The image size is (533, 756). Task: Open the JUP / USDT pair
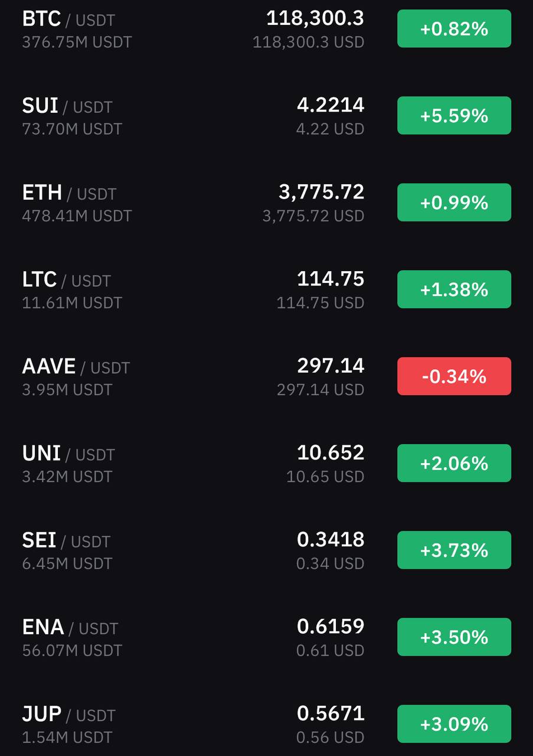point(266,724)
